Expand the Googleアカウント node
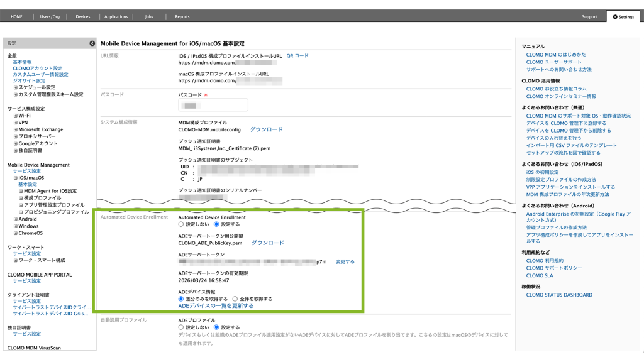Screen dimensions: 644x362 coord(16,144)
